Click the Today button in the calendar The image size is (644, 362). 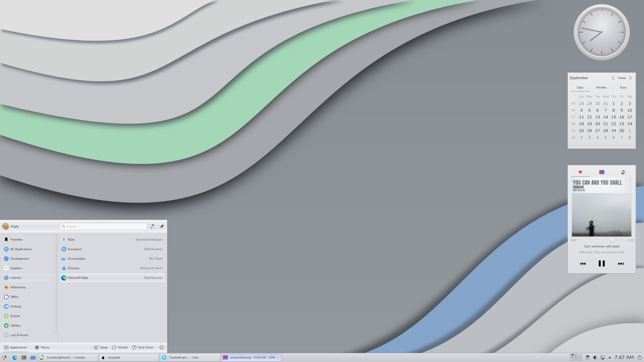coord(622,78)
